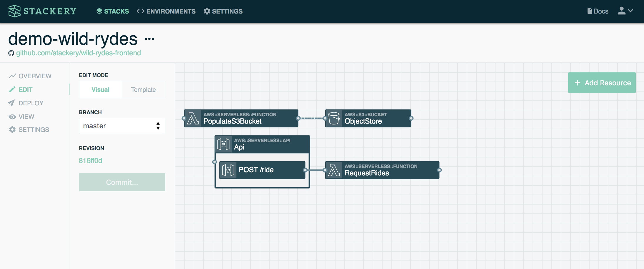This screenshot has width=644, height=269.
Task: Click POST /ride right output port
Action: (305, 170)
